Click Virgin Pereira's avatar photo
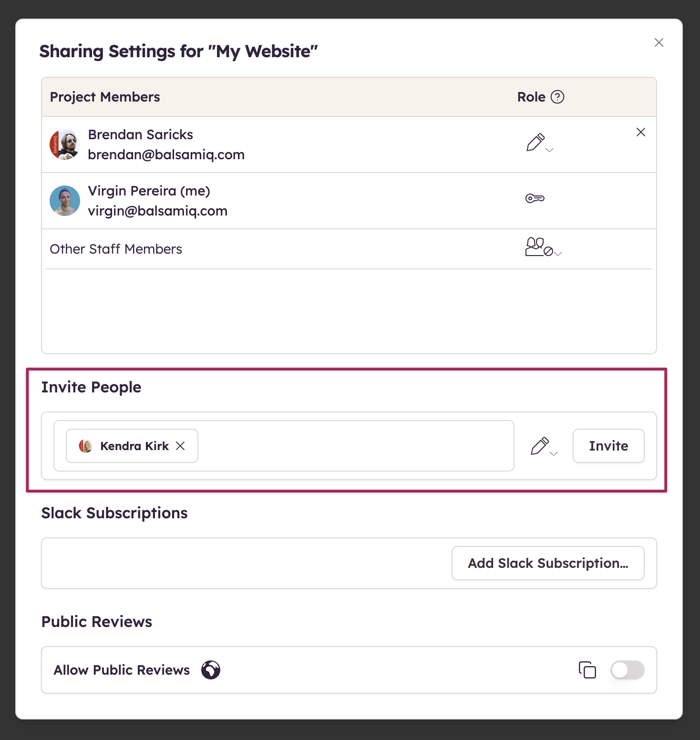This screenshot has height=740, width=700. click(x=64, y=201)
